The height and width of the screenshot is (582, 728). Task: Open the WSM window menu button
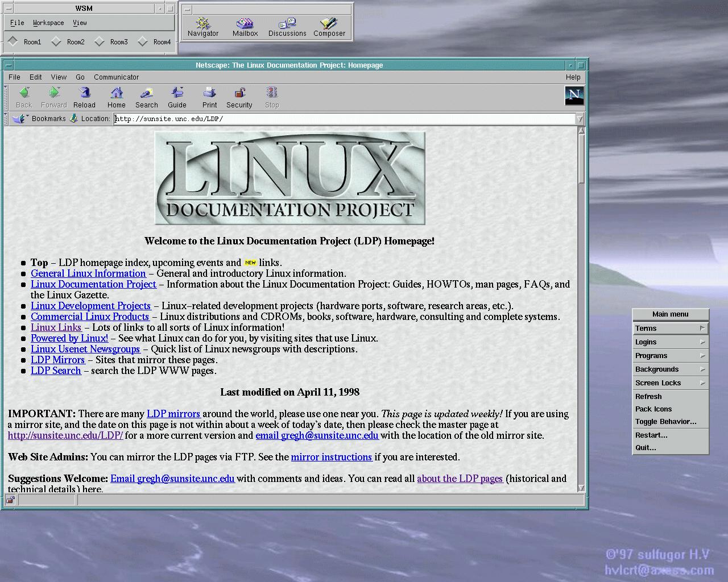9,9
